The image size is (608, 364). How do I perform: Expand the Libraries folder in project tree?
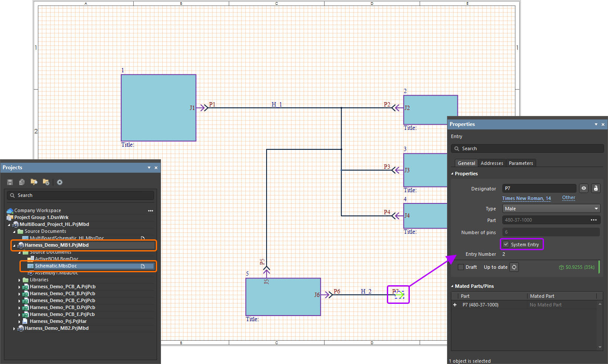point(19,280)
